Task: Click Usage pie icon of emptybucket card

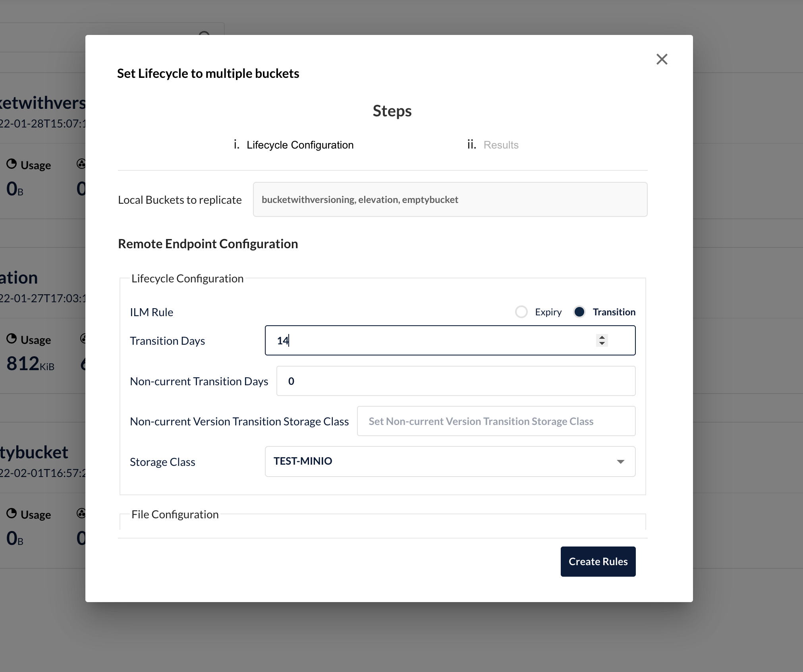Action: pos(12,514)
